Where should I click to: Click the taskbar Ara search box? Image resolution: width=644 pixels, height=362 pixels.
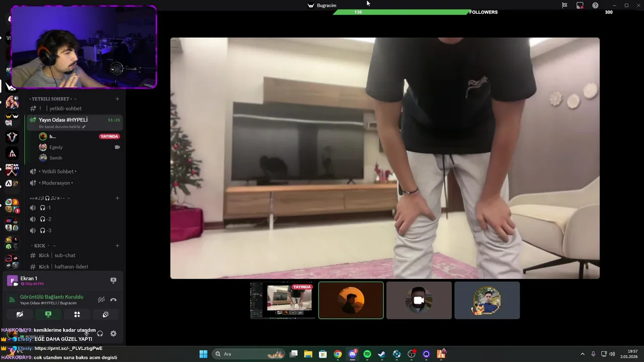[x=250, y=354]
